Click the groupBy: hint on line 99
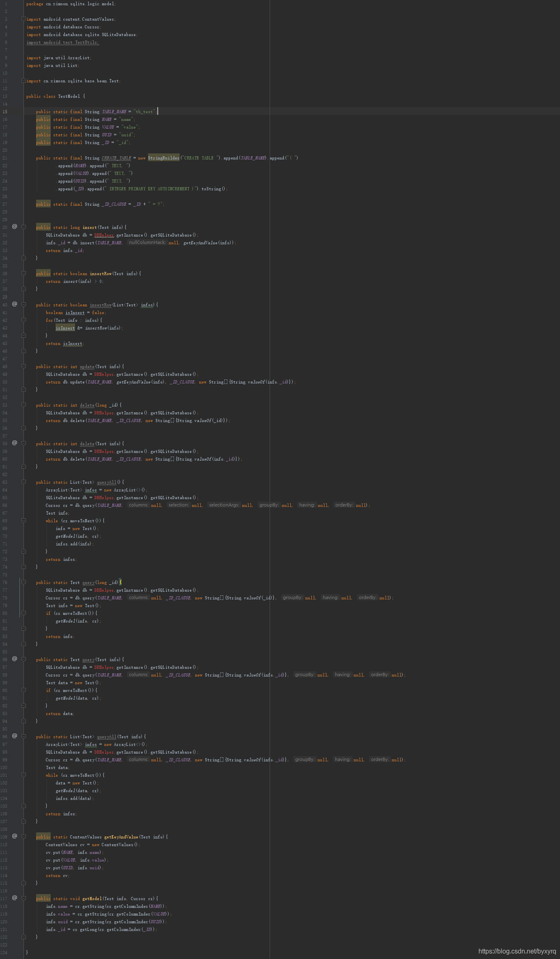Image resolution: width=560 pixels, height=959 pixels. coord(305,759)
